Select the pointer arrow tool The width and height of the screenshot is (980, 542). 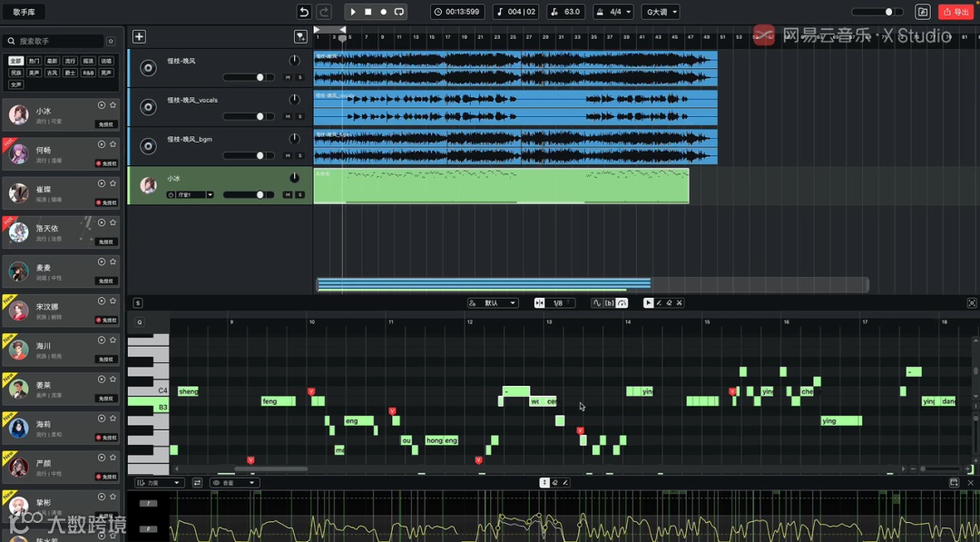(649, 303)
